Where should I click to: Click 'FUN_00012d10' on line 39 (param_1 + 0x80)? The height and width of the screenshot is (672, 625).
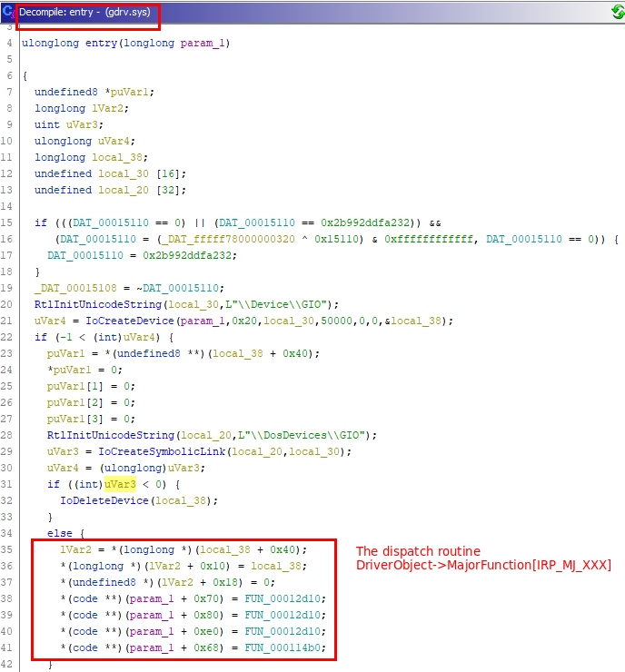[283, 615]
